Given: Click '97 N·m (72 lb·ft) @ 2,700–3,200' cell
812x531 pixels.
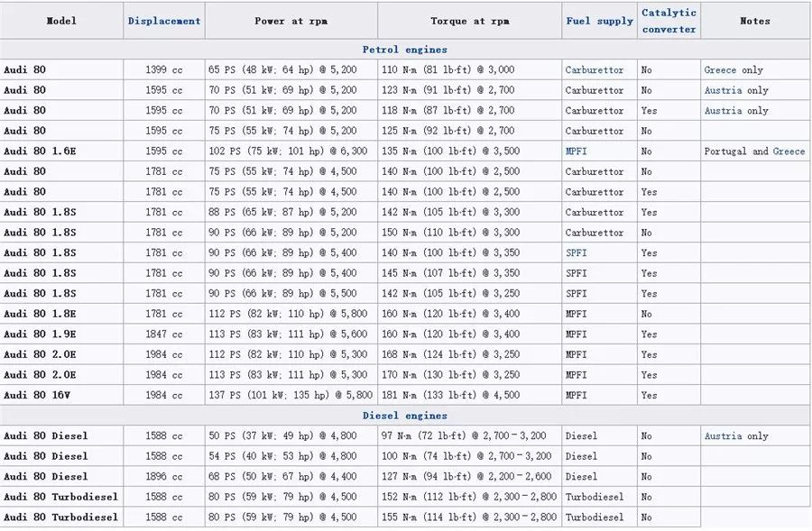Looking at the screenshot, I should tap(470, 435).
